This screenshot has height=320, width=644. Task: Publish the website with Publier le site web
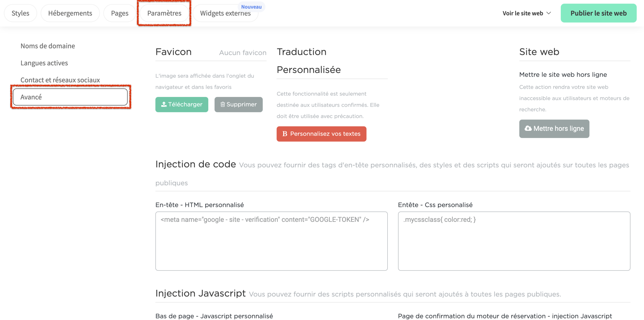599,13
